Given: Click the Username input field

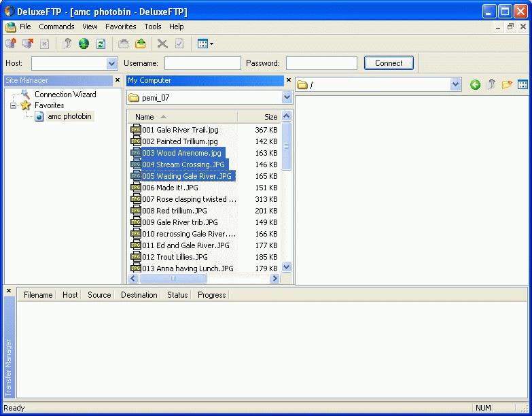Looking at the screenshot, I should tap(202, 63).
